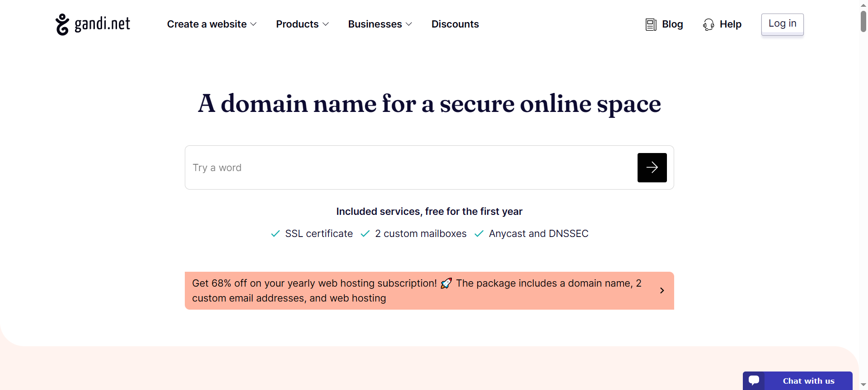
Task: Open the 68% off web hosting offer
Action: coord(416,291)
